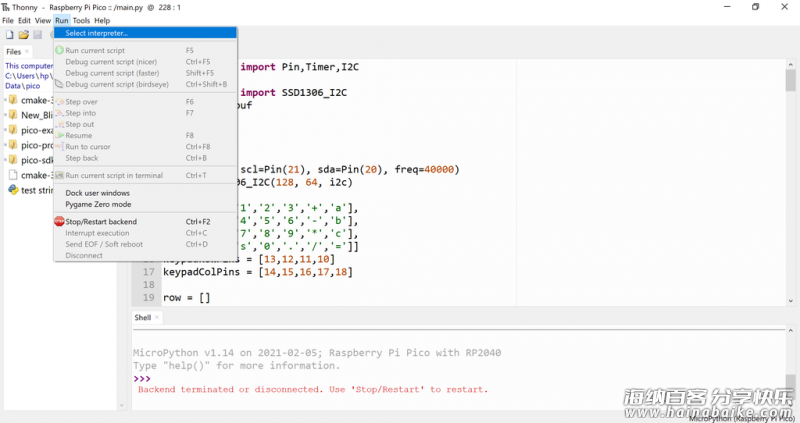Open the Edit menu
800x423 pixels.
(24, 20)
